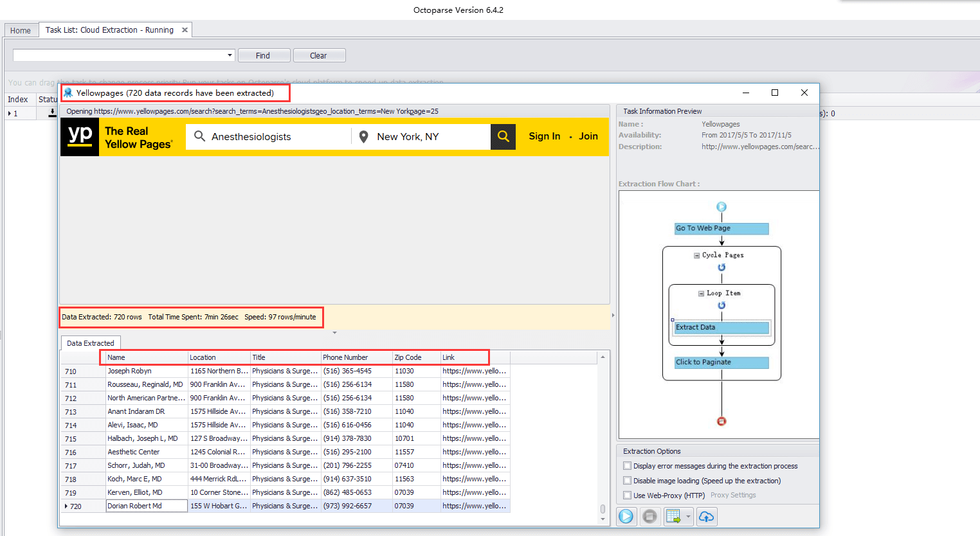This screenshot has width=980, height=536.
Task: Click the cloud upload icon
Action: pos(706,516)
